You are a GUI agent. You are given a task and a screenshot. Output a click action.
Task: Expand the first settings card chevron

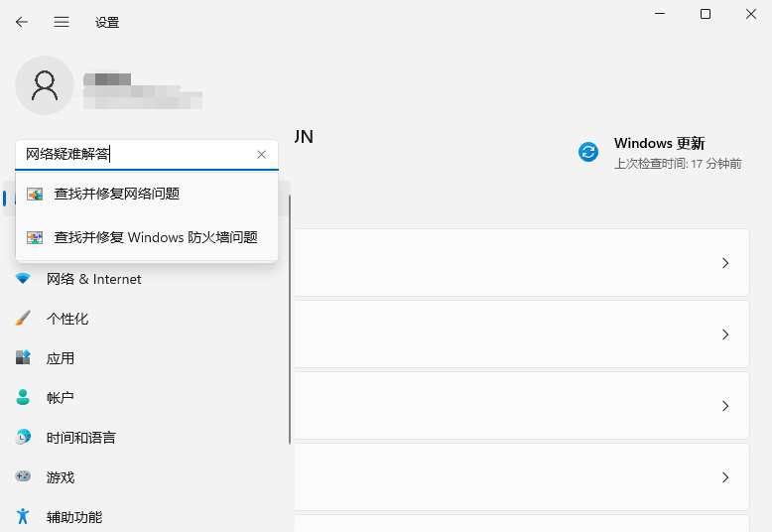pos(725,263)
